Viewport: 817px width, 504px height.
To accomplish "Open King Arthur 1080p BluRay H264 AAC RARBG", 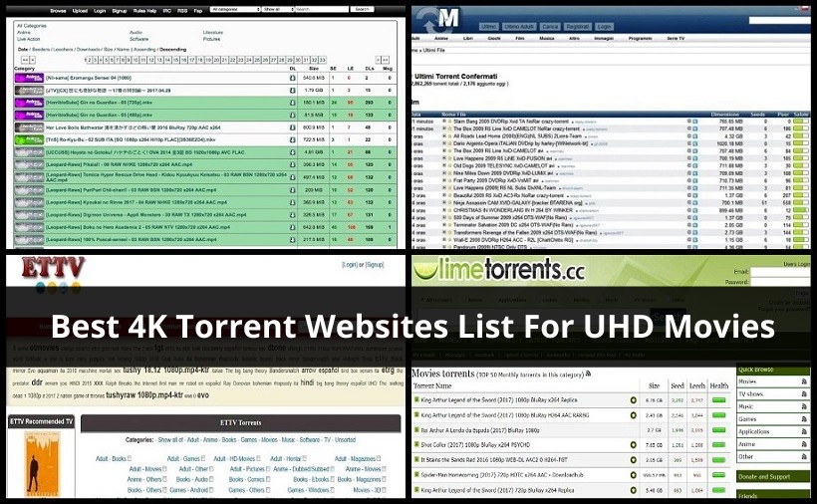I will (x=504, y=415).
